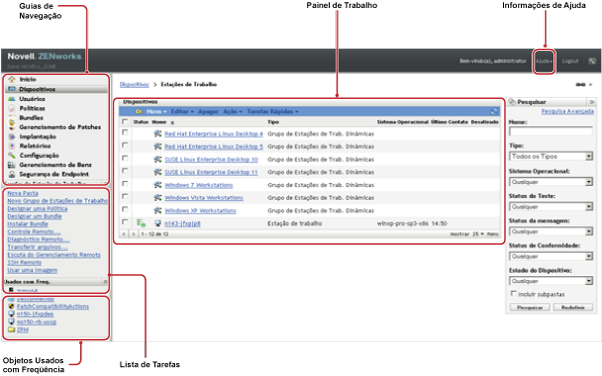Check Red Hat Enterprise Linux Desktop 5 row
Screen dimensions: 602x376
pos(125,145)
